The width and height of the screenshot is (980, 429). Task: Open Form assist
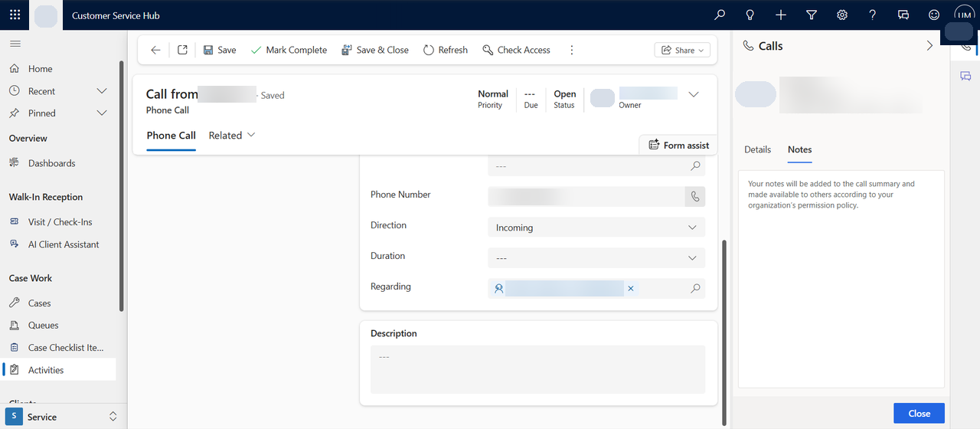[x=678, y=145]
